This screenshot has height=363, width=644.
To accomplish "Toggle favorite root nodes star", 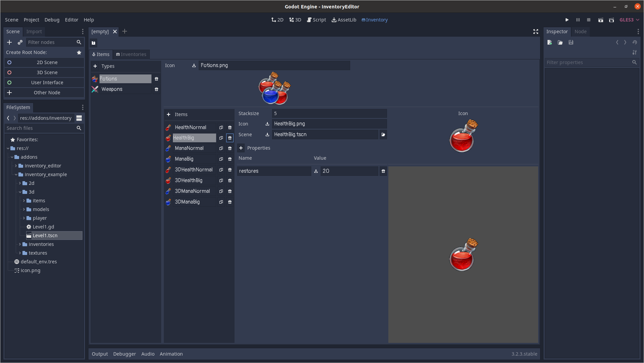I will (x=79, y=52).
